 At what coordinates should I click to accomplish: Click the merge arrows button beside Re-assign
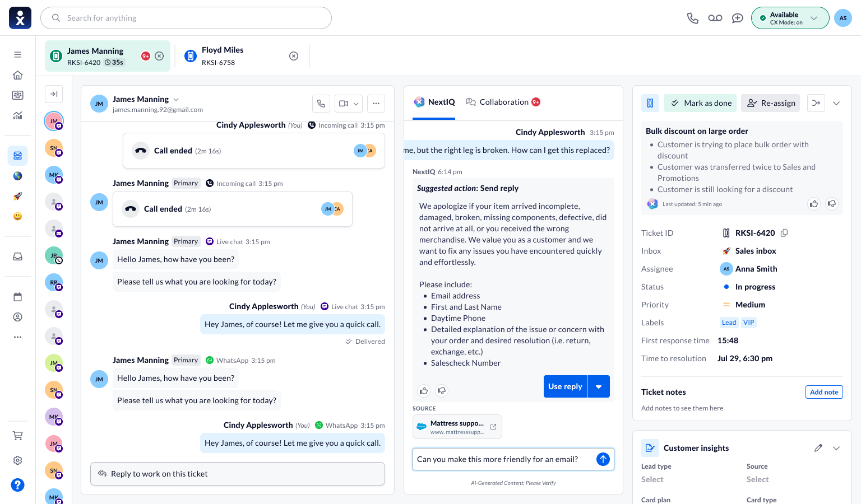816,103
